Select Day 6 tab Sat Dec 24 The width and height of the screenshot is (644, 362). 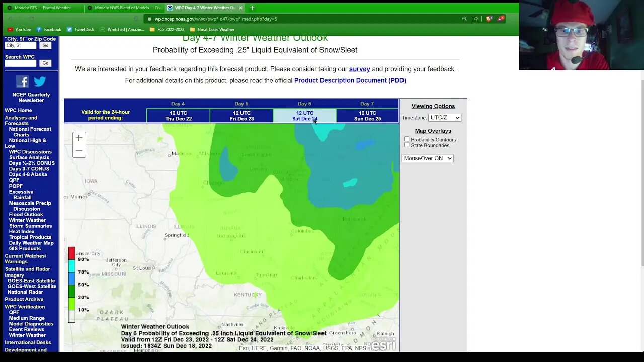click(x=304, y=116)
